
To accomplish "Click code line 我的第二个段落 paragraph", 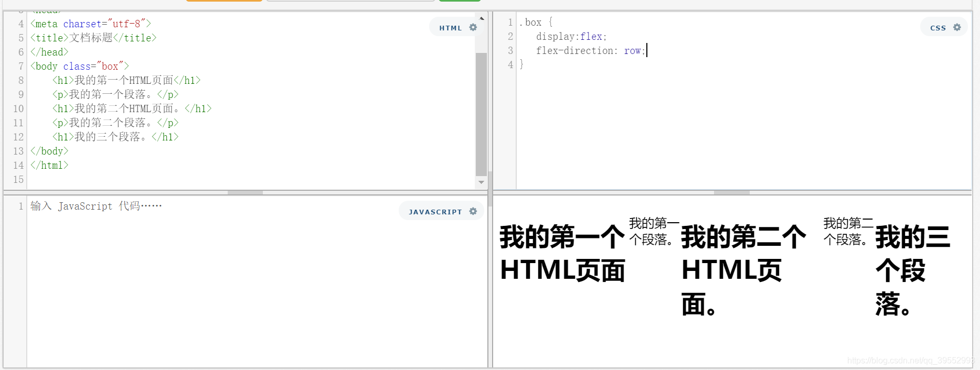I will pyautogui.click(x=115, y=123).
